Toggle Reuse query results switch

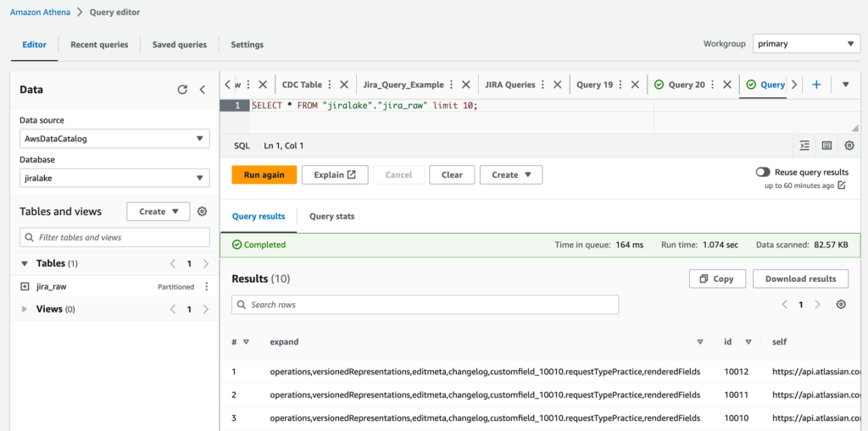coord(763,172)
